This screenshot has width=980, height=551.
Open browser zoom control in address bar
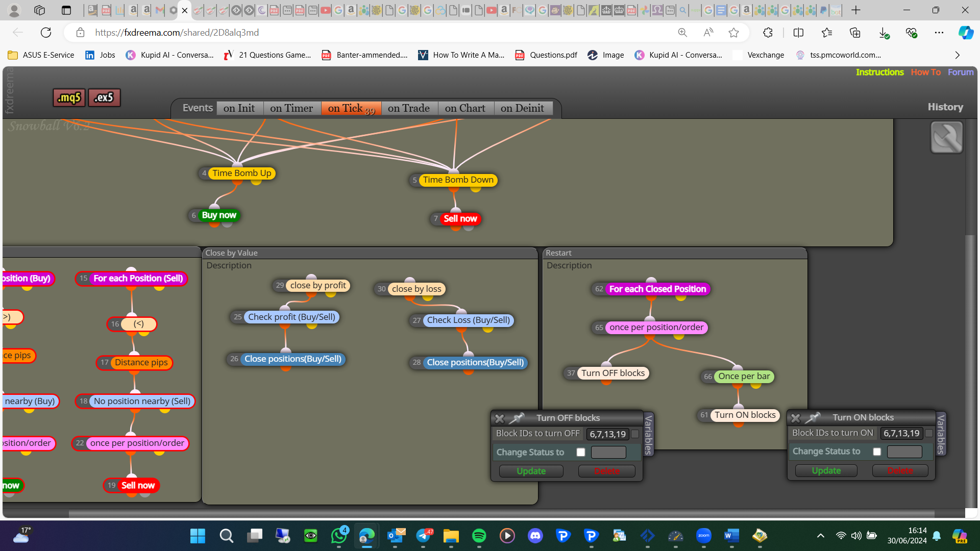[x=682, y=33]
